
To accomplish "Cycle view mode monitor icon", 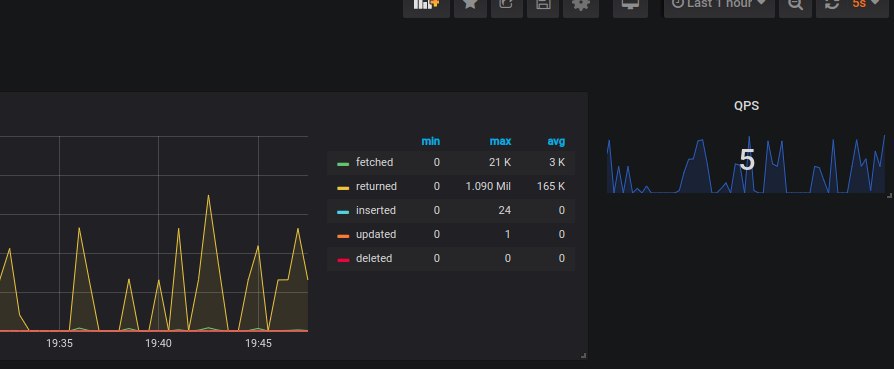I will [630, 6].
